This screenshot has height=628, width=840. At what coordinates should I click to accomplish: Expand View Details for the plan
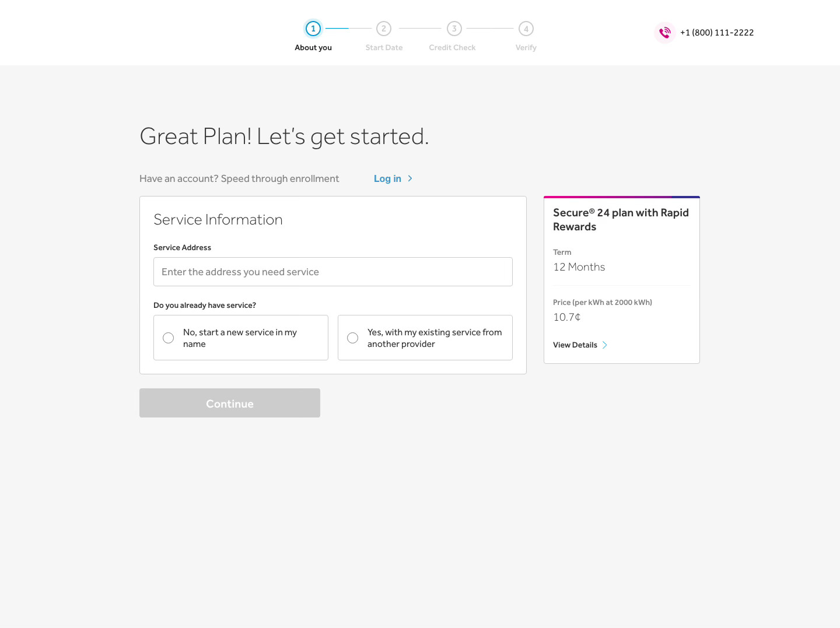tap(575, 345)
